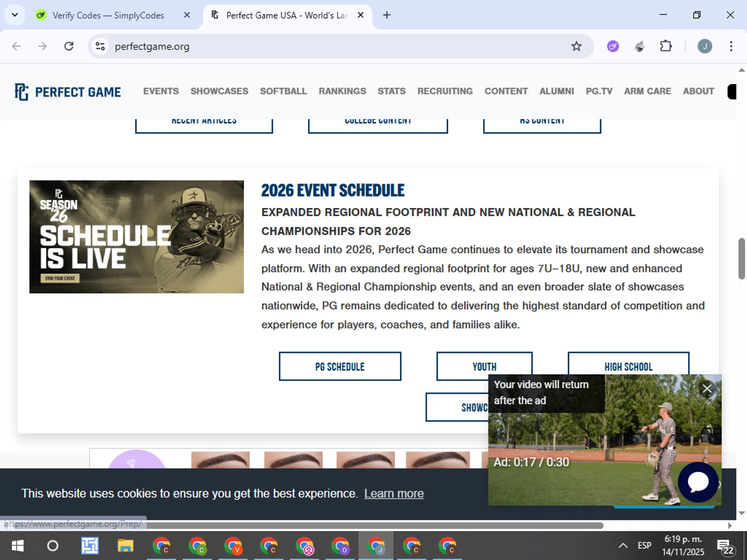Click the PG SCHEDULE button
The height and width of the screenshot is (560, 747).
click(340, 366)
